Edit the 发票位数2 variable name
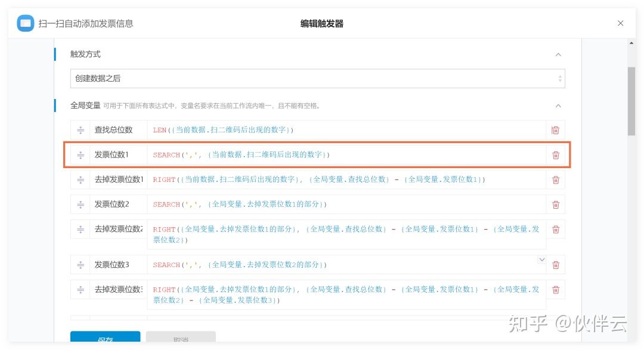The width and height of the screenshot is (644, 350). point(118,204)
